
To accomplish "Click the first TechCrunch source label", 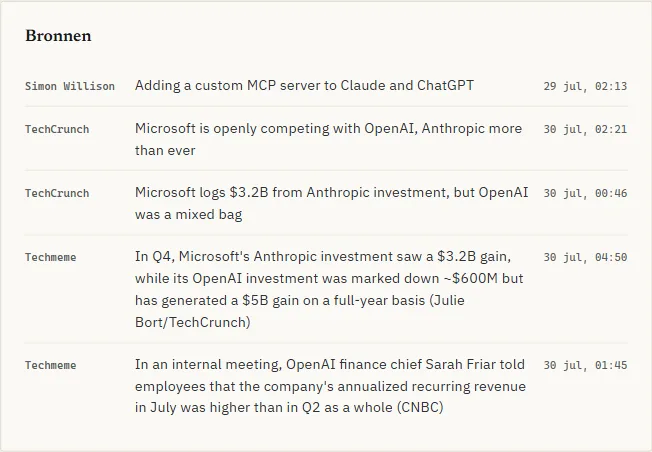I will (57, 129).
